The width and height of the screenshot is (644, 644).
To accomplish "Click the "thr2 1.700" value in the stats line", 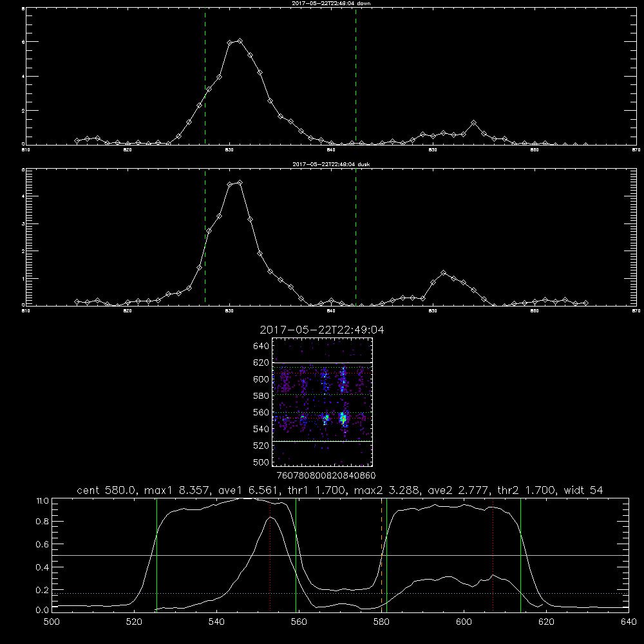I will [526, 490].
